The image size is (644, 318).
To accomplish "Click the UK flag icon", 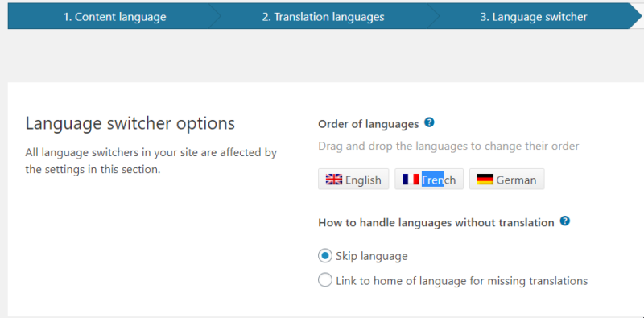I will coord(334,180).
